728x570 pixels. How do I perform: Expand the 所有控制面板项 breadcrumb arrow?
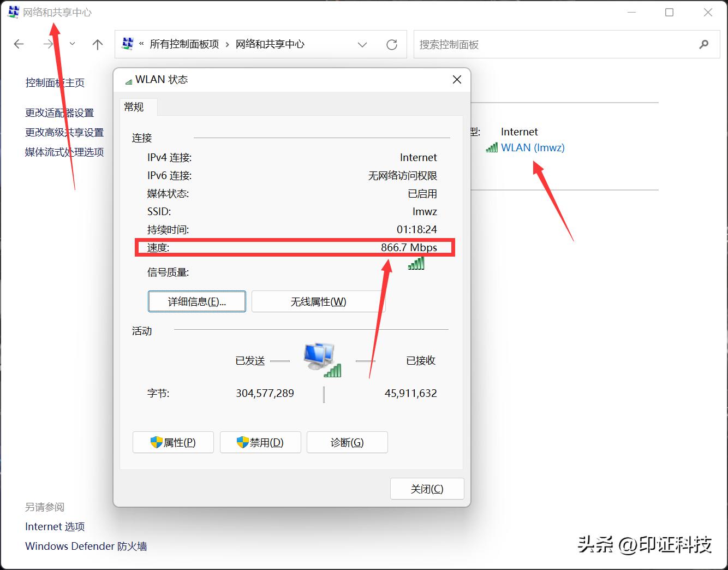click(226, 44)
